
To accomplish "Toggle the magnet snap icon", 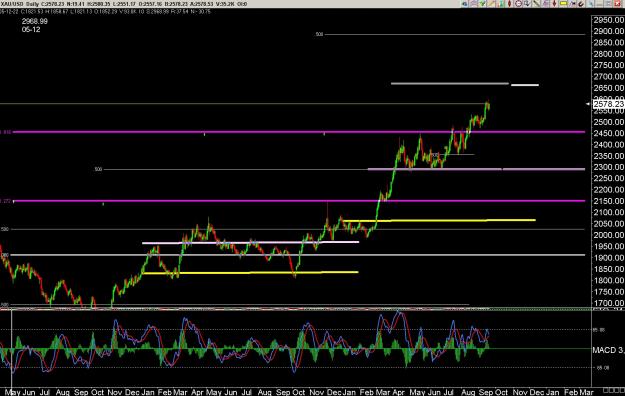I will (581, 4).
